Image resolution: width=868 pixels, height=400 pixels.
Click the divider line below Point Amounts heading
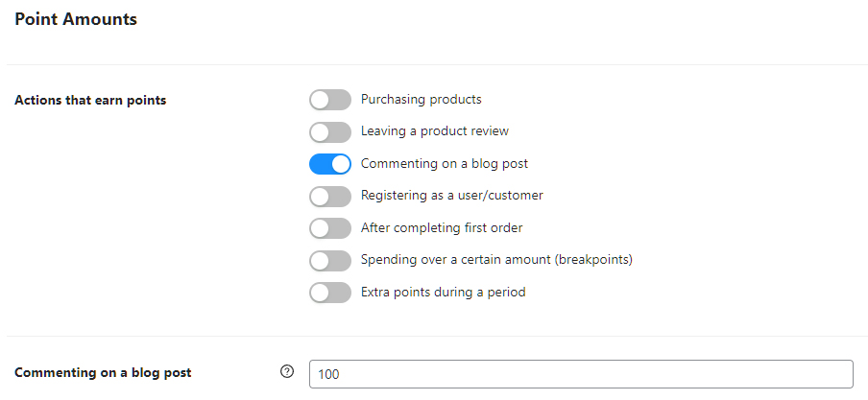[434, 65]
